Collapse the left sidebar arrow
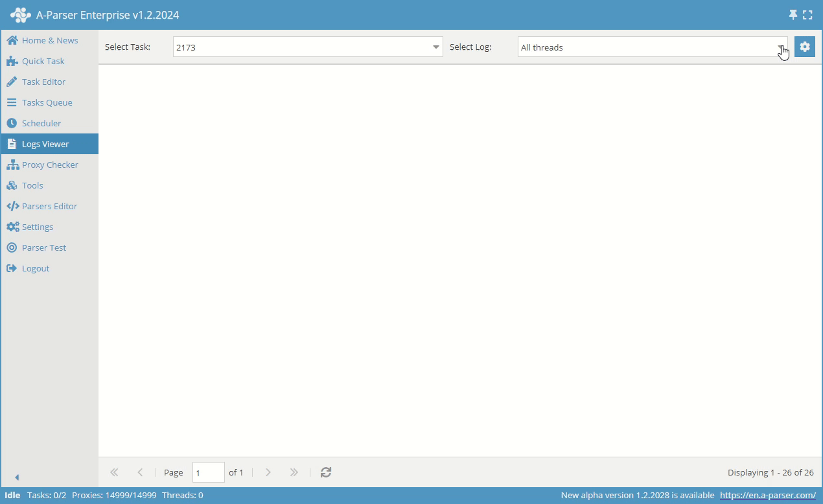Viewport: 823px width, 504px height. [x=17, y=477]
